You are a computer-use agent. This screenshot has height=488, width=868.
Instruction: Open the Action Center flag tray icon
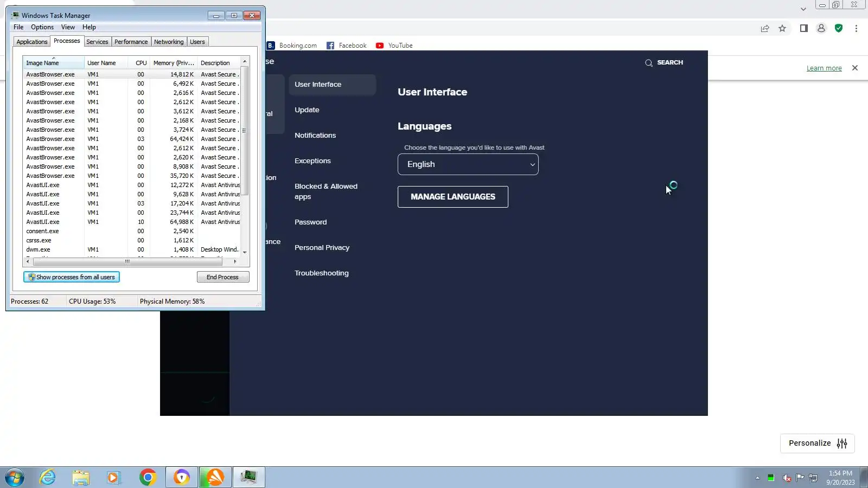pyautogui.click(x=800, y=478)
